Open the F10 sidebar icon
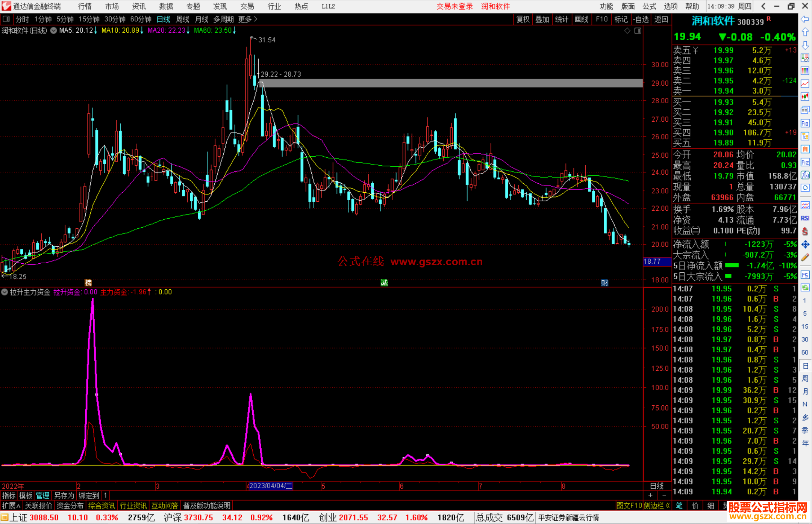The width and height of the screenshot is (812, 524). [x=805, y=123]
